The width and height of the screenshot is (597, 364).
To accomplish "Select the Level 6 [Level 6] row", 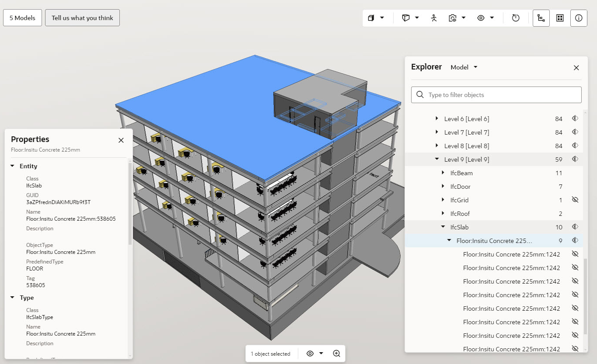I will [x=494, y=119].
